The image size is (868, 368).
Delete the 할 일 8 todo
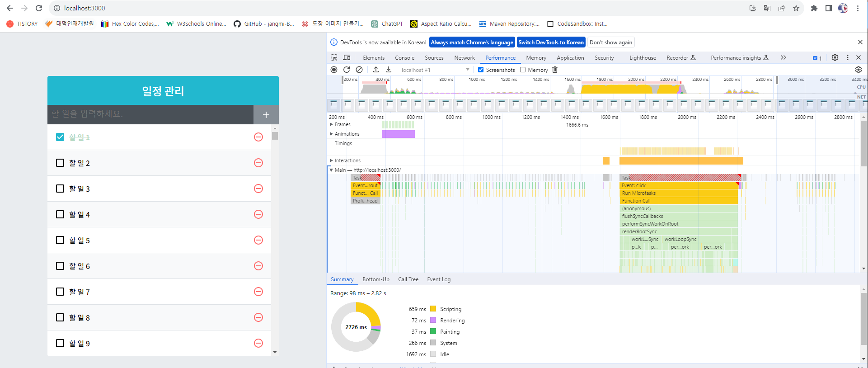(x=258, y=317)
